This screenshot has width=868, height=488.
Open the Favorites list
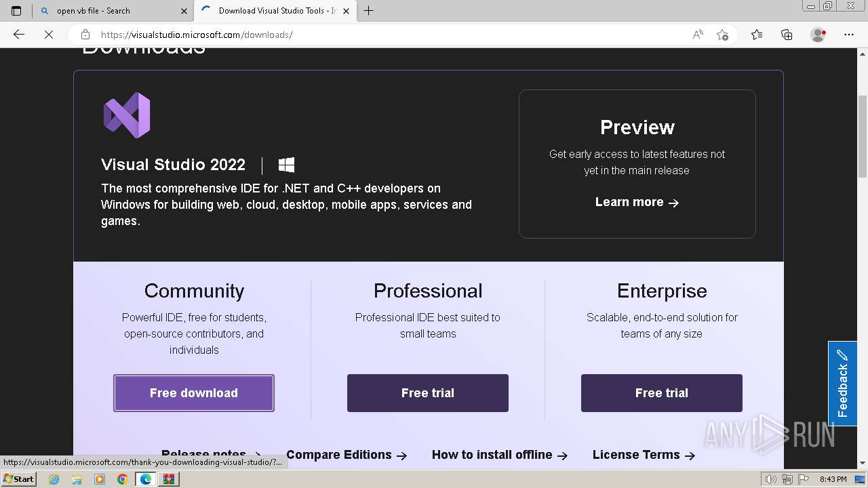point(757,35)
